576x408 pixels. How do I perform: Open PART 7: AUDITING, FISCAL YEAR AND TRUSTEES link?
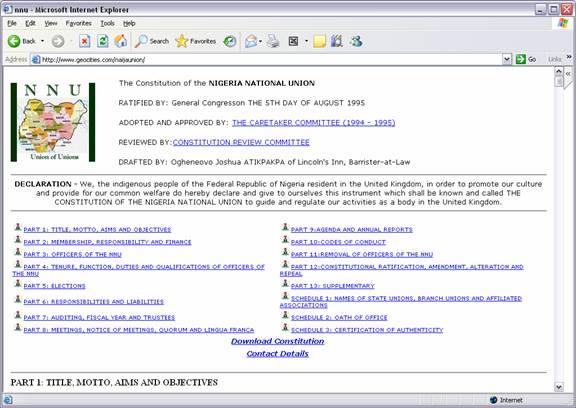(x=99, y=317)
